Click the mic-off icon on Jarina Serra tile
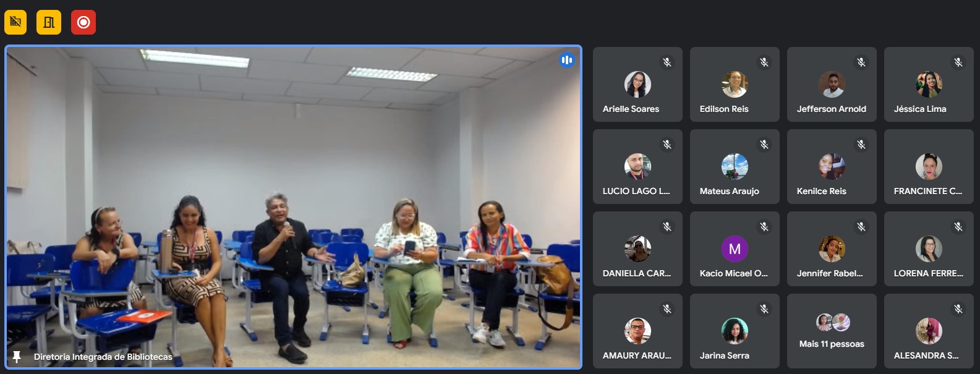 pos(764,308)
